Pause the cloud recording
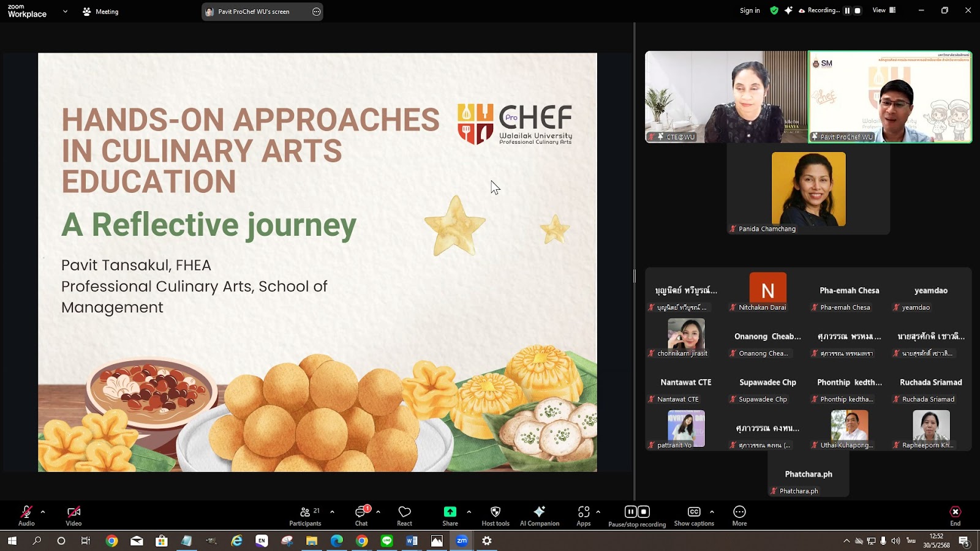Screen dimensions: 980x551 [x=630, y=511]
